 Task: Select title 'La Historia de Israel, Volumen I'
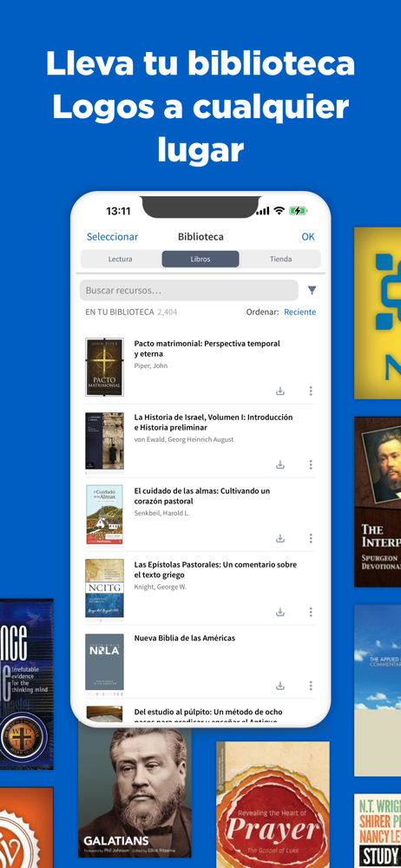tap(214, 423)
